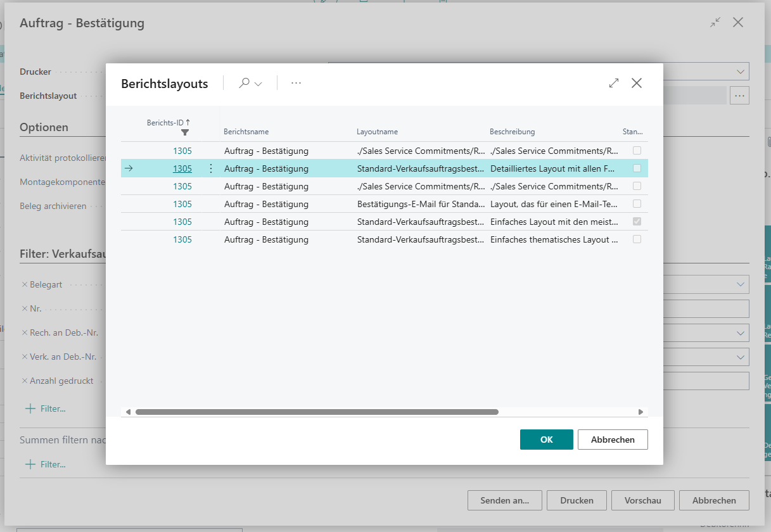Open the Drucker dropdown in Auftrag - Bestätigung
The height and width of the screenshot is (532, 771).
pyautogui.click(x=741, y=72)
